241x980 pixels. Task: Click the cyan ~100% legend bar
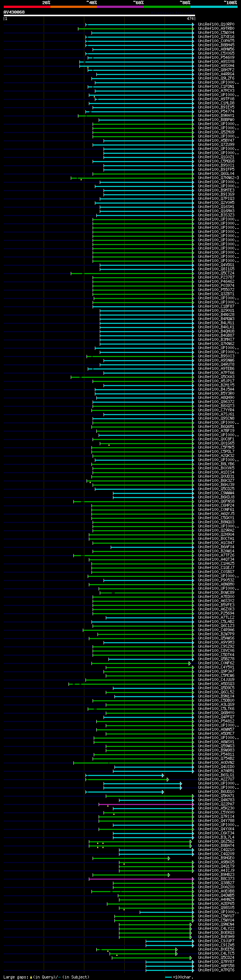click(x=214, y=7)
